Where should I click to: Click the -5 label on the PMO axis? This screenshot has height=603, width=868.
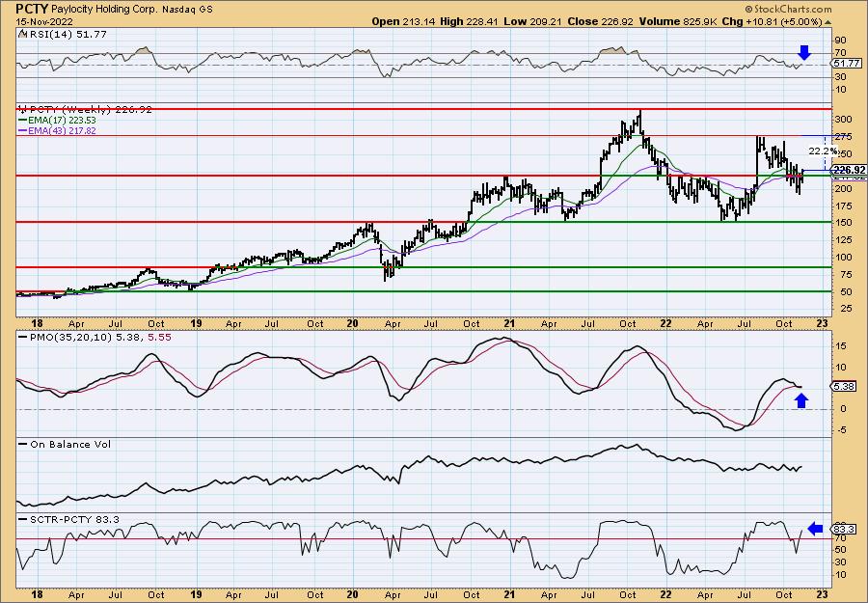(840, 429)
